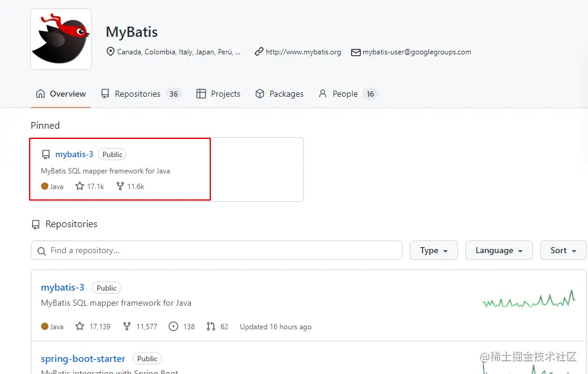
Task: Click the repo icon beside Repositories heading
Action: [x=36, y=225]
